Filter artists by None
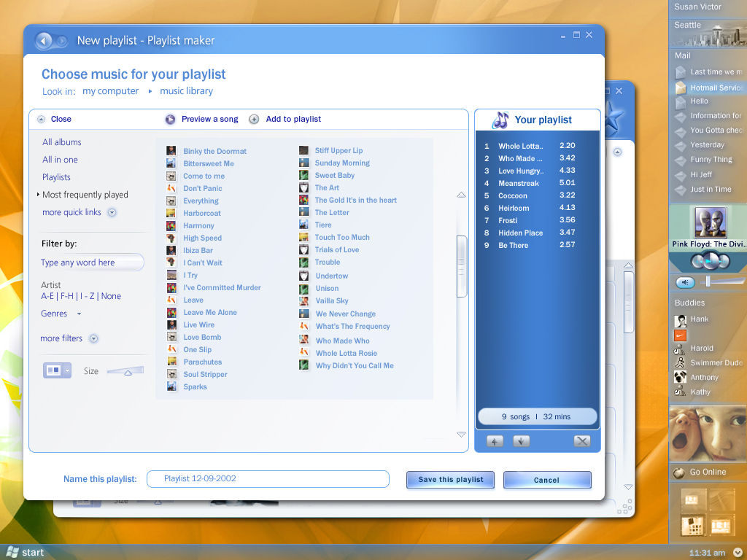This screenshot has height=560, width=747. click(111, 296)
